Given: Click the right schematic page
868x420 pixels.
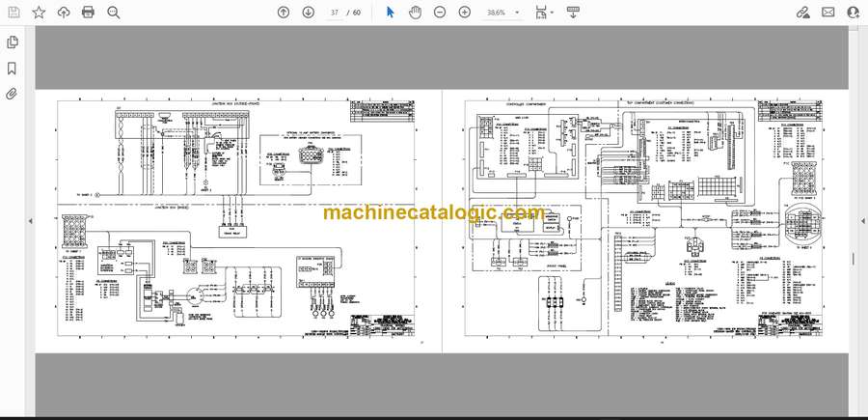Looking at the screenshot, I should coord(645,221).
